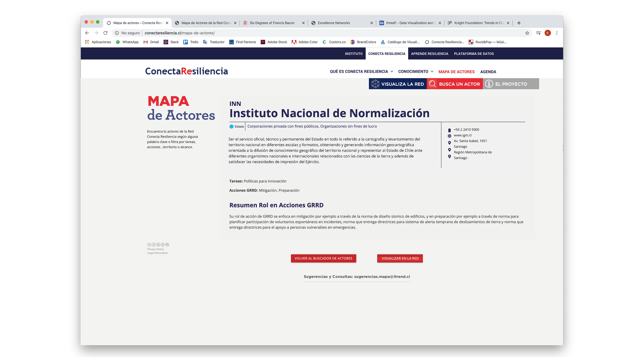This screenshot has width=644, height=362.
Task: Click Volver al buscador de actores button
Action: tap(323, 258)
